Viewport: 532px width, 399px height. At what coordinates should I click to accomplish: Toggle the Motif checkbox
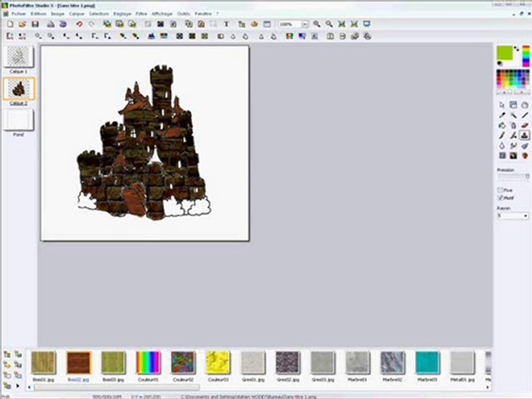click(x=500, y=198)
